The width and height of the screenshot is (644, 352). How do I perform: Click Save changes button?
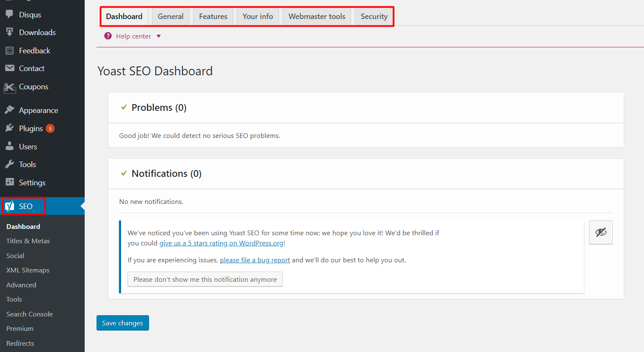tap(123, 323)
